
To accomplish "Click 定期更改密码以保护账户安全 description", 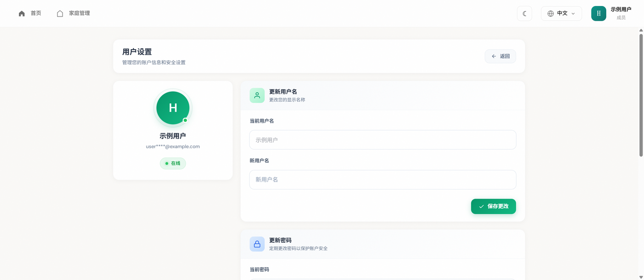I will click(298, 248).
